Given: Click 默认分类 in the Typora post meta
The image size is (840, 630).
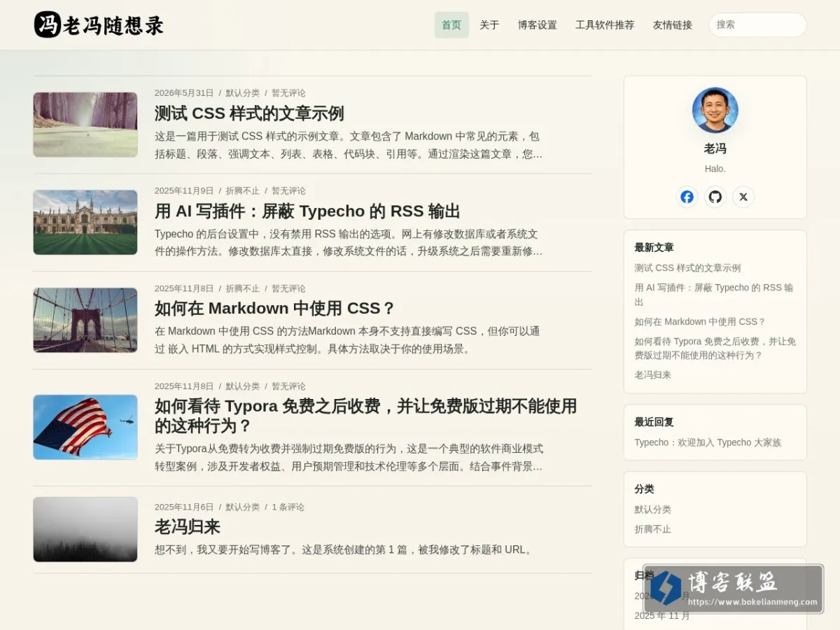Looking at the screenshot, I should coord(242,386).
